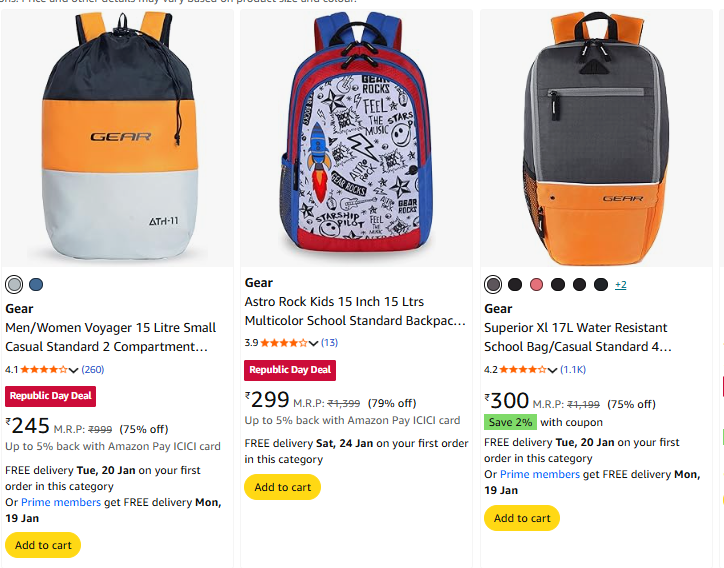The height and width of the screenshot is (568, 724).
Task: Open the Astro Rock Kids backpack image
Action: tap(357, 138)
